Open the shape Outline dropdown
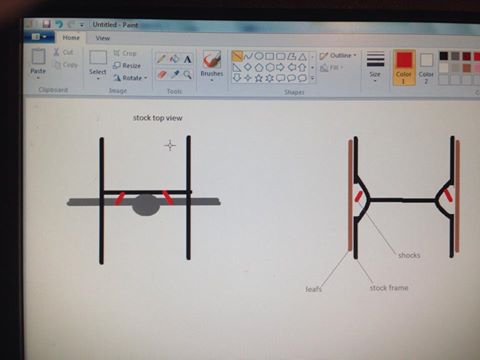Screen dimensions: 480x360 click(338, 56)
